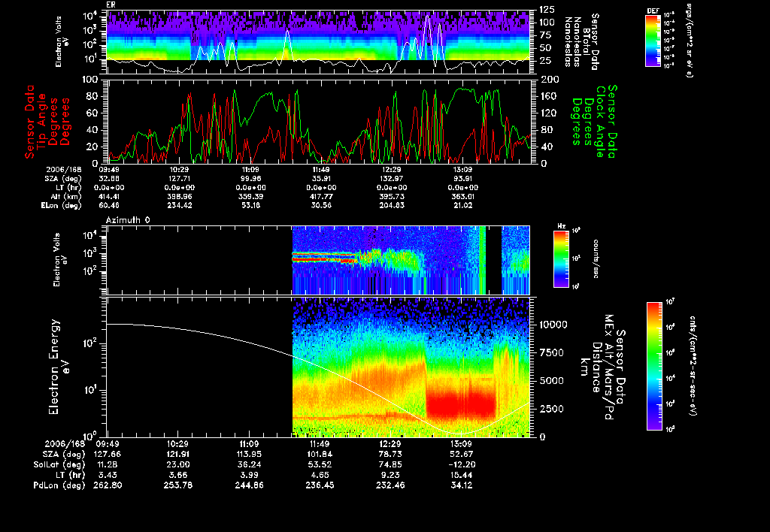
Task: Select local time value 3.66
Action: (x=177, y=475)
